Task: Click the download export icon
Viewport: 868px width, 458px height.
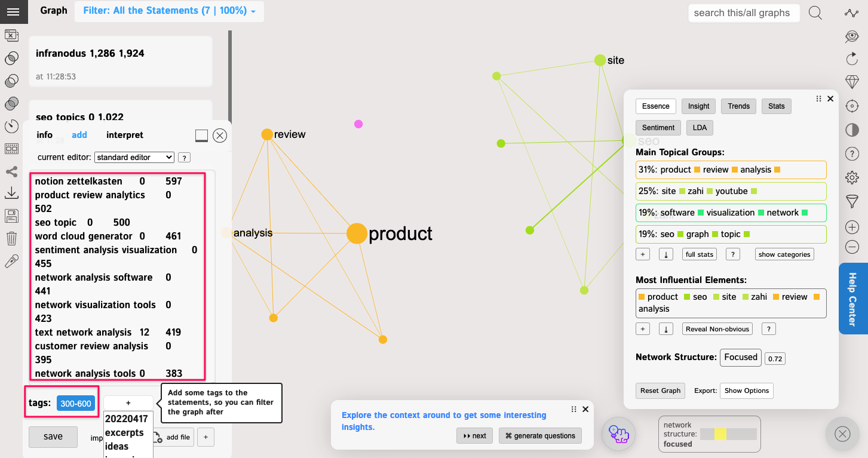Action: coord(11,193)
